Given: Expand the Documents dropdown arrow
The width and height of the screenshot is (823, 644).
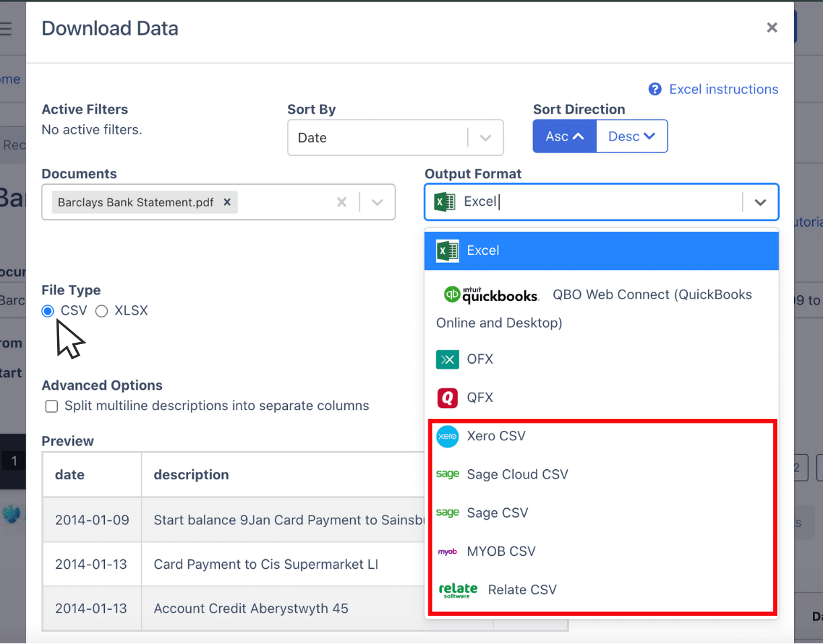Looking at the screenshot, I should coord(377,202).
